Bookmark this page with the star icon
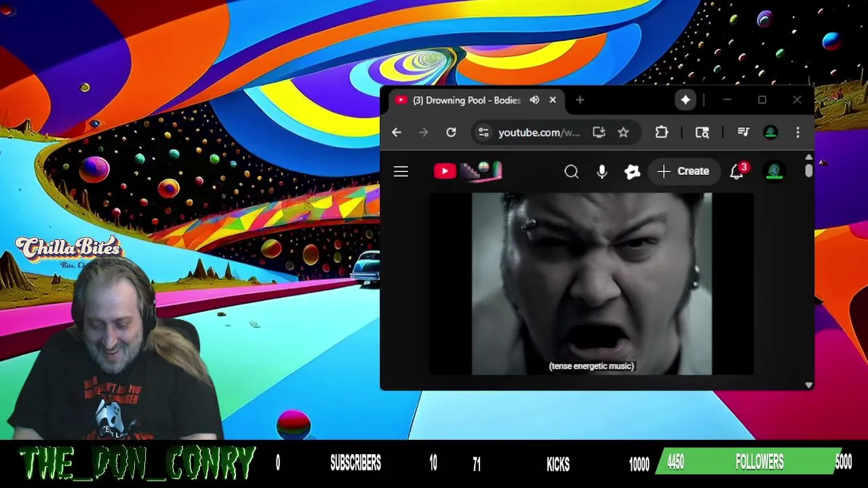The width and height of the screenshot is (868, 488). click(x=623, y=133)
